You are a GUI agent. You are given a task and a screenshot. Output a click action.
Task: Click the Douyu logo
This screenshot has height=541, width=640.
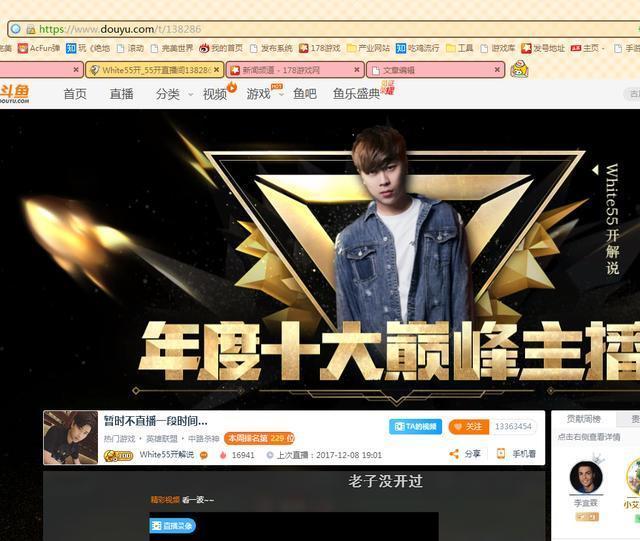pos(14,94)
